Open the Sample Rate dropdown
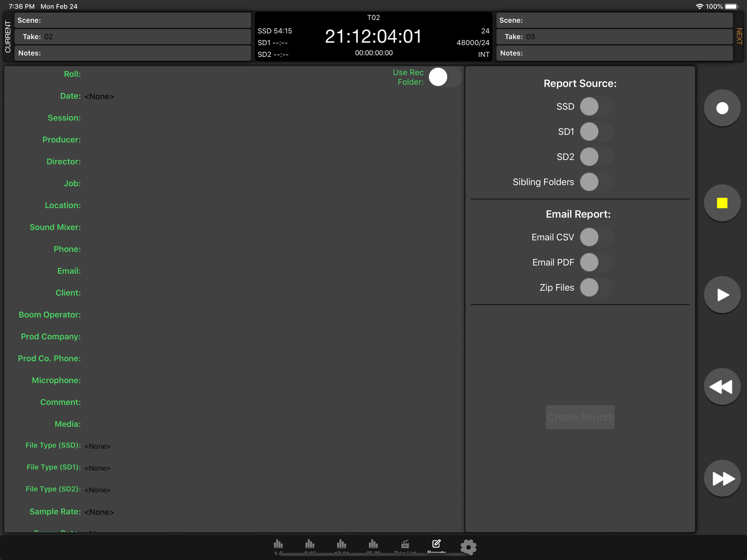The width and height of the screenshot is (747, 560). tap(99, 512)
